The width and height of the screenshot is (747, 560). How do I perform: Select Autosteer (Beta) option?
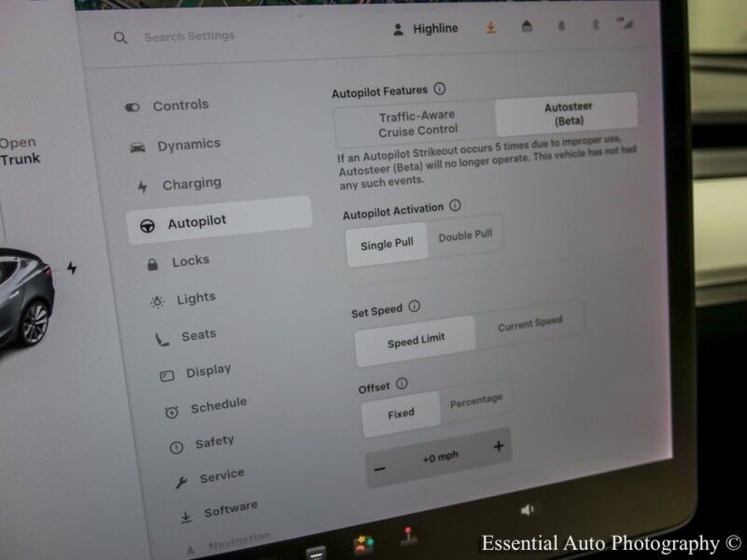point(567,115)
